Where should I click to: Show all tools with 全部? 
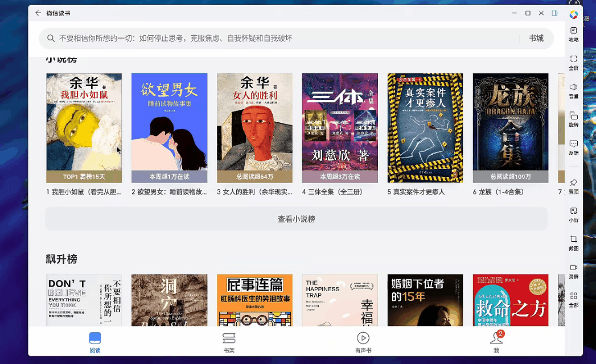574,300
